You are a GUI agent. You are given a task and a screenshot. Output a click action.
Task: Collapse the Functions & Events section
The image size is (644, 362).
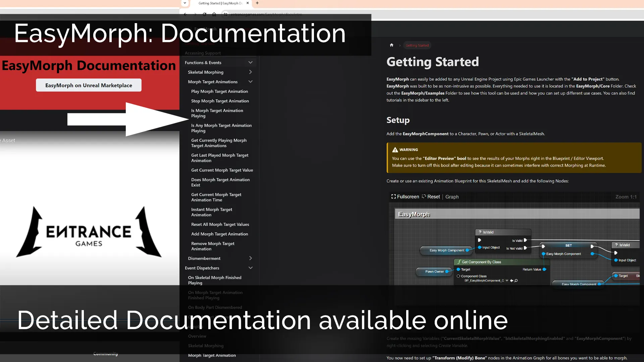coord(250,63)
